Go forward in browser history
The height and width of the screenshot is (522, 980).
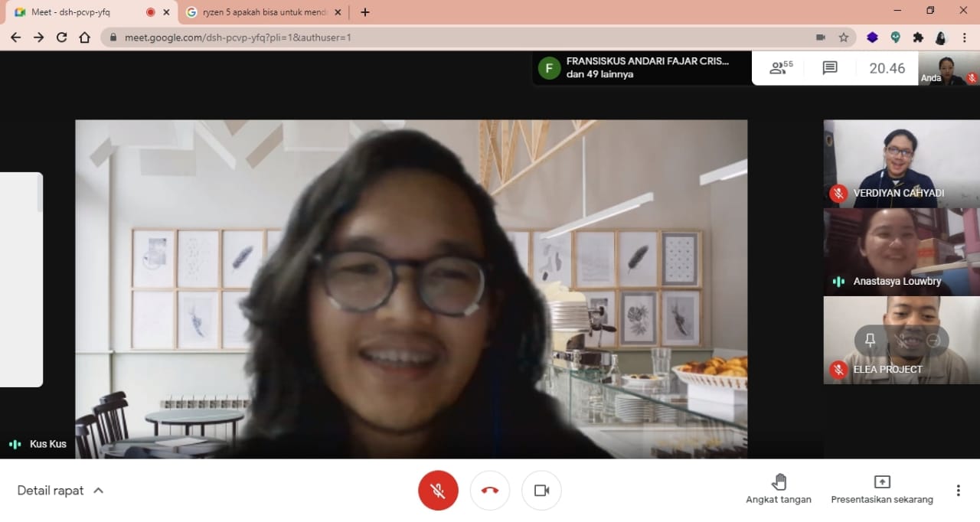tap(38, 37)
